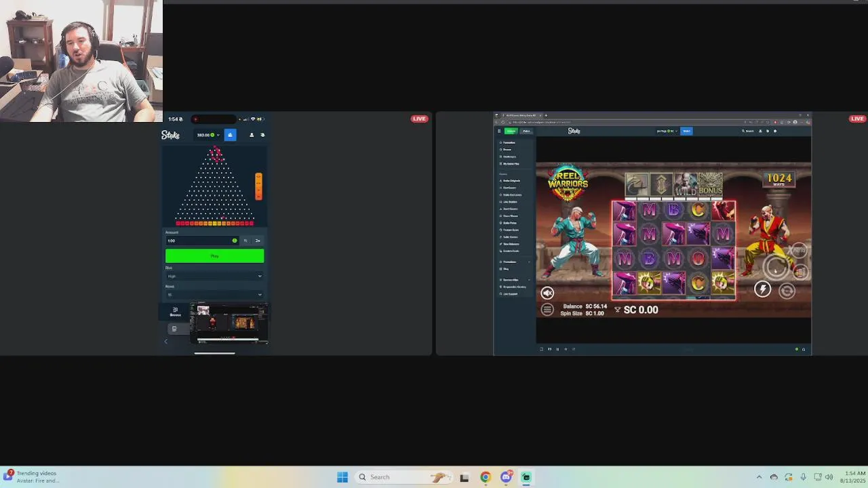
Task: Open desktop Stake notifications bell
Action: [768, 131]
